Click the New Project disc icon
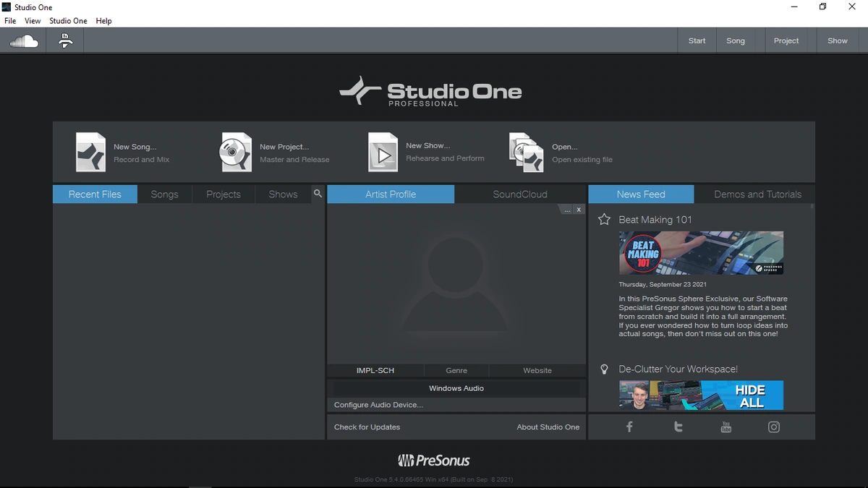This screenshot has height=488, width=868. tap(236, 152)
